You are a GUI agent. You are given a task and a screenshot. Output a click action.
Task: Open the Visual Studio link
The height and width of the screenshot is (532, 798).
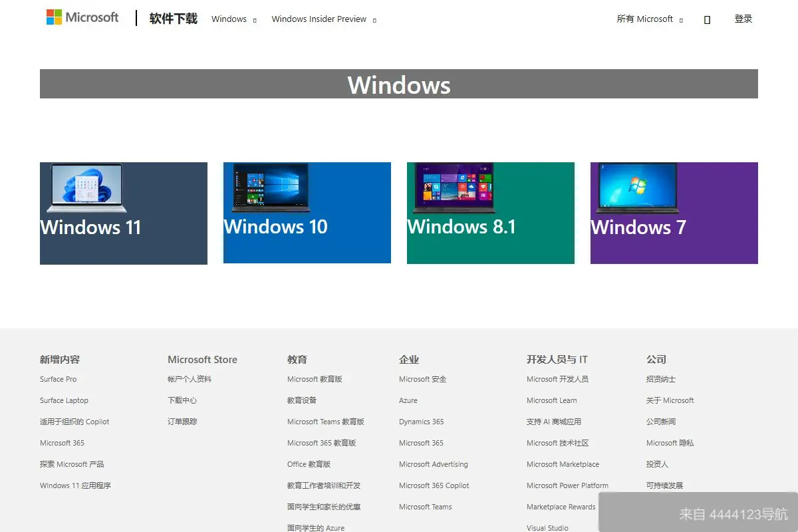(547, 527)
